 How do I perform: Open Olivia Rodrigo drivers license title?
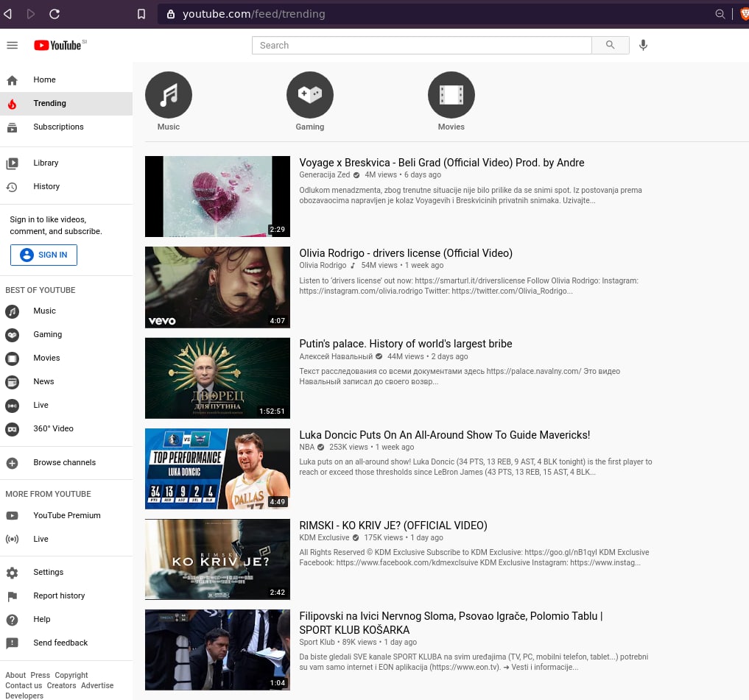point(406,253)
